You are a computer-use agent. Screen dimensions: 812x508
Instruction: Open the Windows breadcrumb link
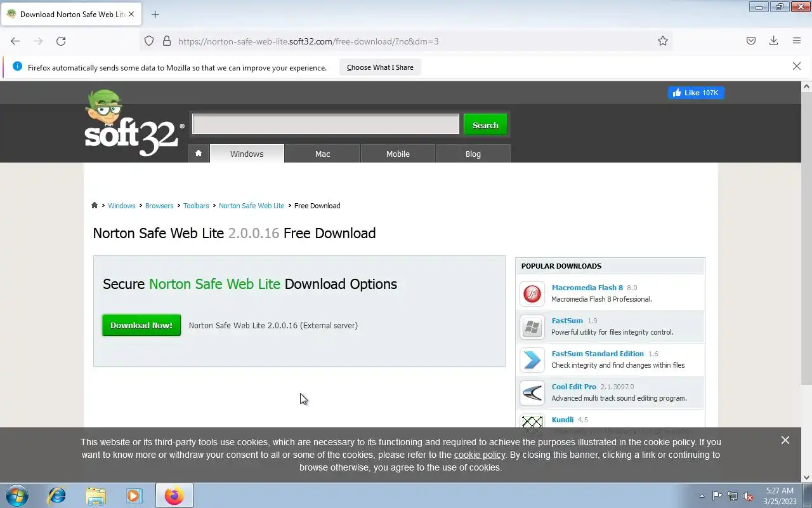click(122, 206)
